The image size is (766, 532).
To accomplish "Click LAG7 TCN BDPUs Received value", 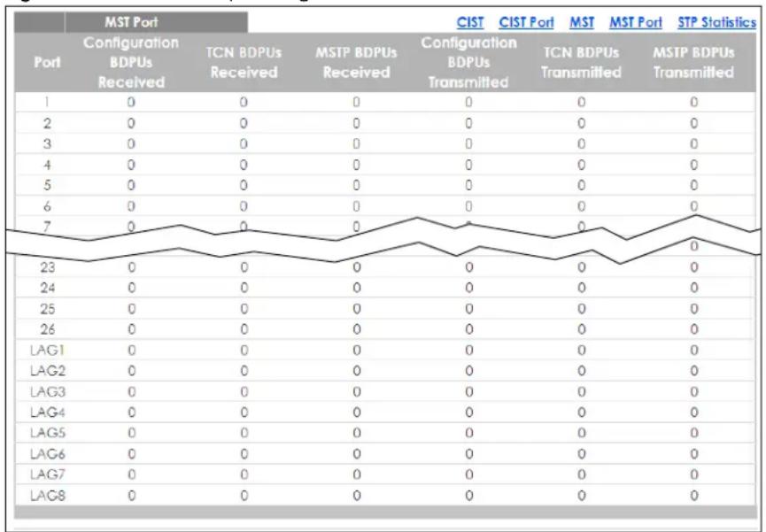I will click(x=244, y=474).
